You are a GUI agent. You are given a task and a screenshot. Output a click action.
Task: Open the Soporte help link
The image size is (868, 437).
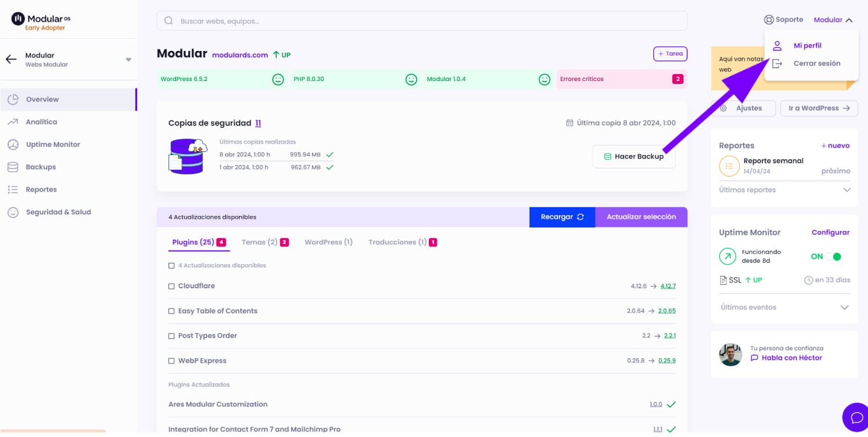(x=784, y=20)
